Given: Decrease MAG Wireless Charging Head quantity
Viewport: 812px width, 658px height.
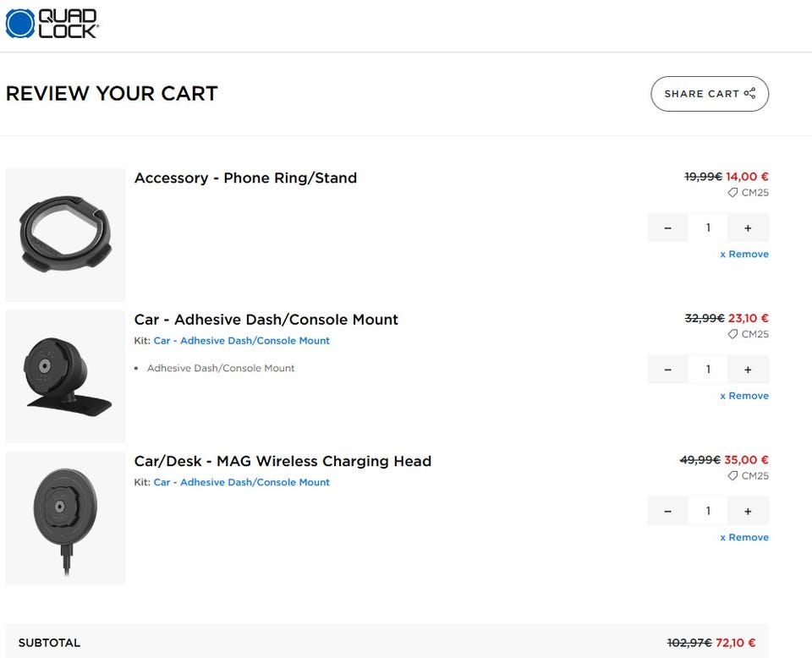Looking at the screenshot, I should click(x=668, y=511).
